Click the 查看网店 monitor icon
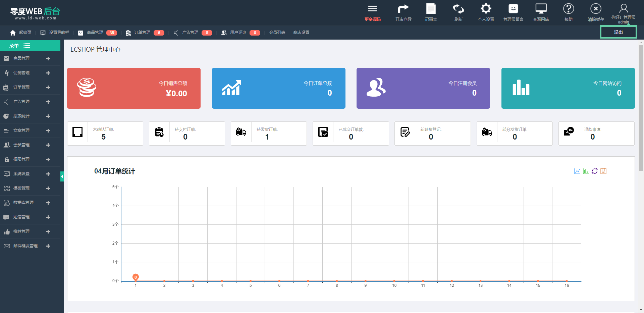 tap(541, 9)
